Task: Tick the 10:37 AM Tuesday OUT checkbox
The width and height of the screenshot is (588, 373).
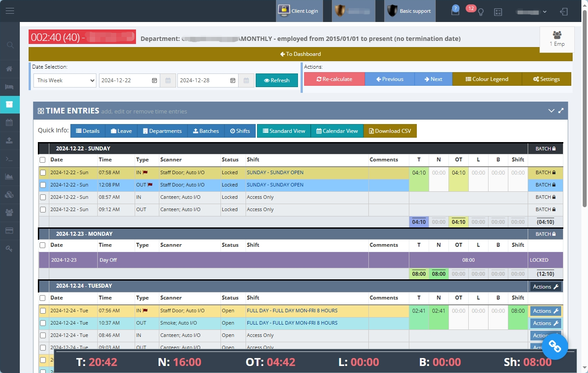Action: coord(43,323)
